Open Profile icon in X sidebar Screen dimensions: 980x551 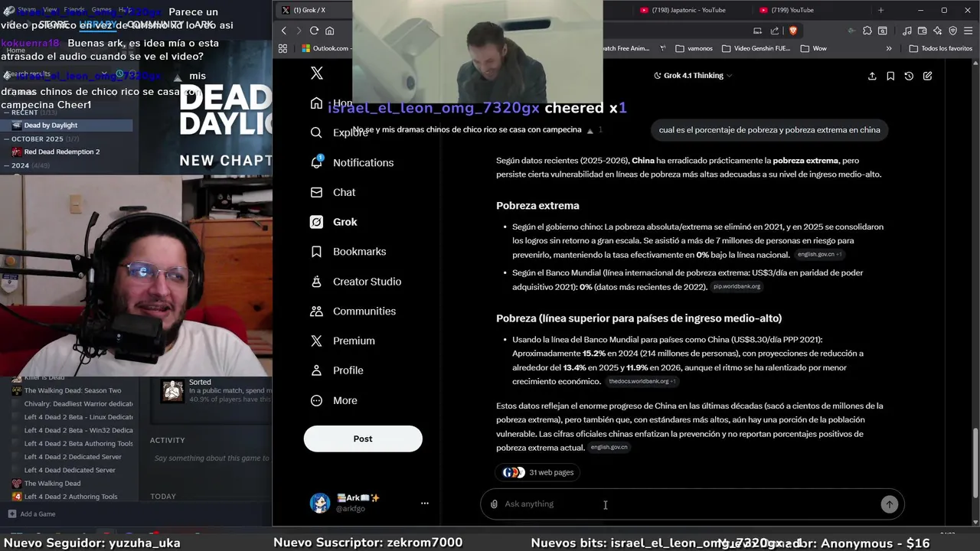316,370
